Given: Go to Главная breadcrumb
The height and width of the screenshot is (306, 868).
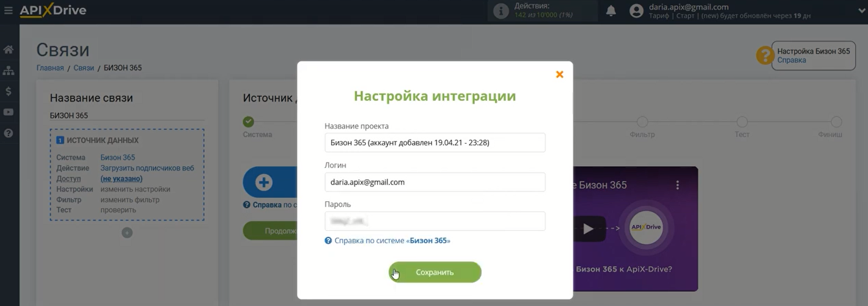Looking at the screenshot, I should pos(50,68).
